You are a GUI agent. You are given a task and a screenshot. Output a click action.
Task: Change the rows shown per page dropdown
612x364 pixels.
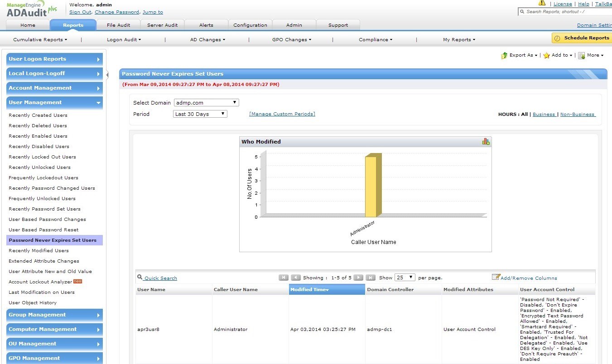(x=405, y=278)
